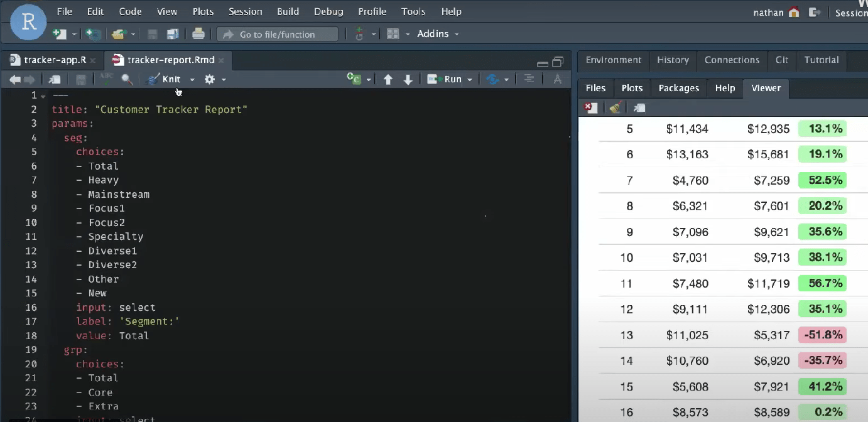Switch to the Connections tab
Viewport: 868px width, 422px height.
coord(732,60)
